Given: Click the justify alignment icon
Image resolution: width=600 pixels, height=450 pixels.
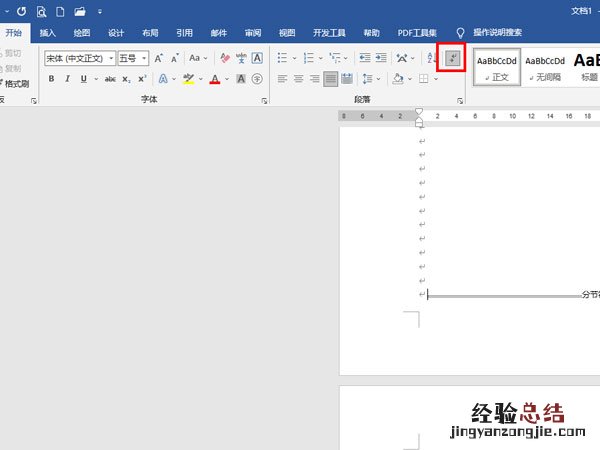Looking at the screenshot, I should [x=330, y=79].
